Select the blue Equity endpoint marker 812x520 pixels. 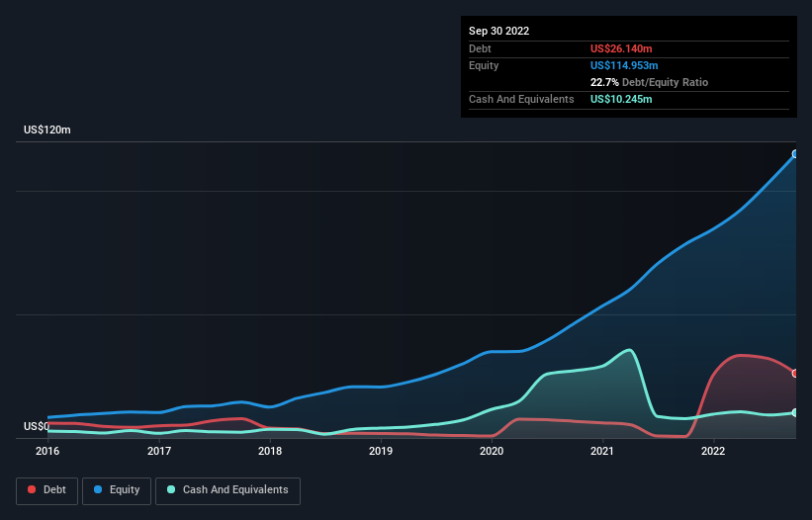click(795, 153)
